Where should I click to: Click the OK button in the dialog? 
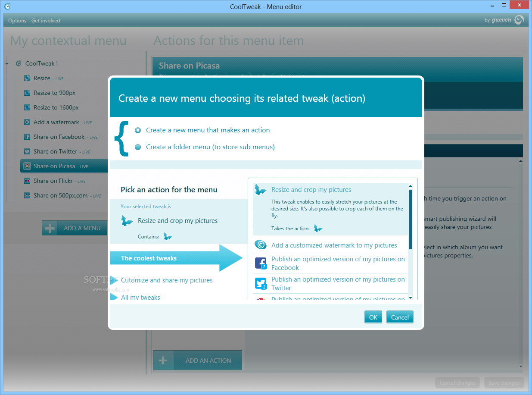click(373, 317)
